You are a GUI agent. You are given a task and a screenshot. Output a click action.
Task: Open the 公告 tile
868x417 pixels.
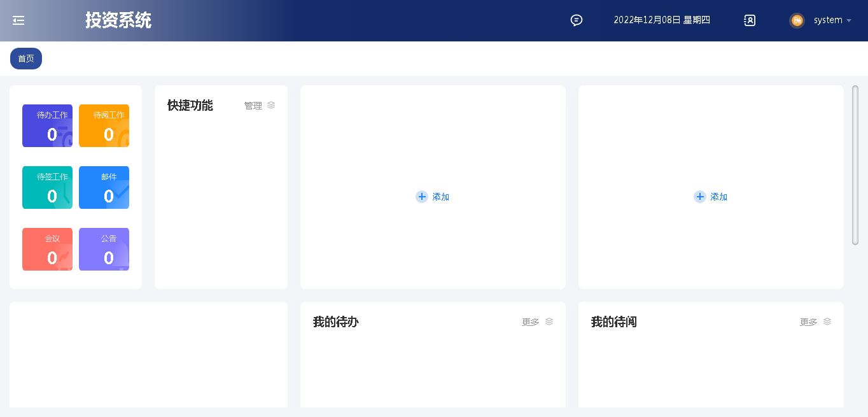point(104,249)
